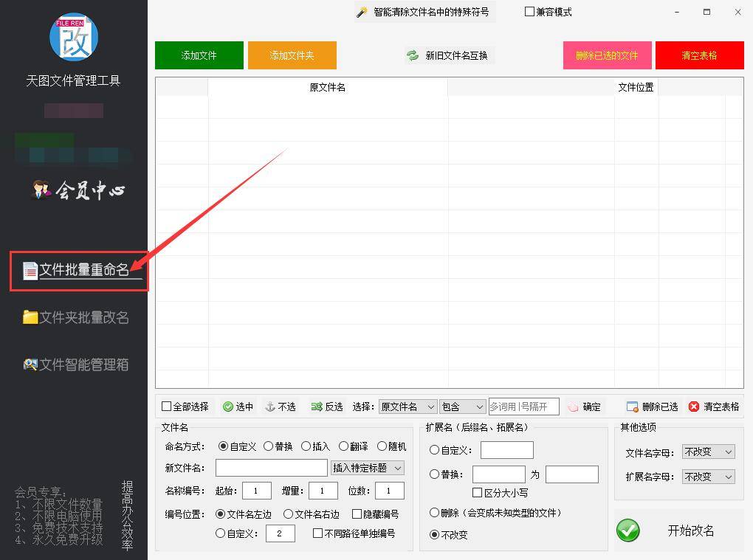Open the 文件名字母 case dropdown
The image size is (753, 560).
(x=709, y=452)
